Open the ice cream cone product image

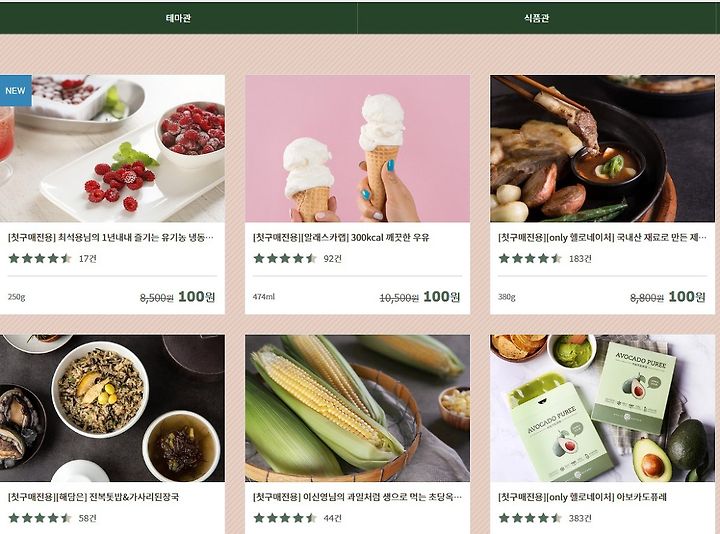pos(357,149)
